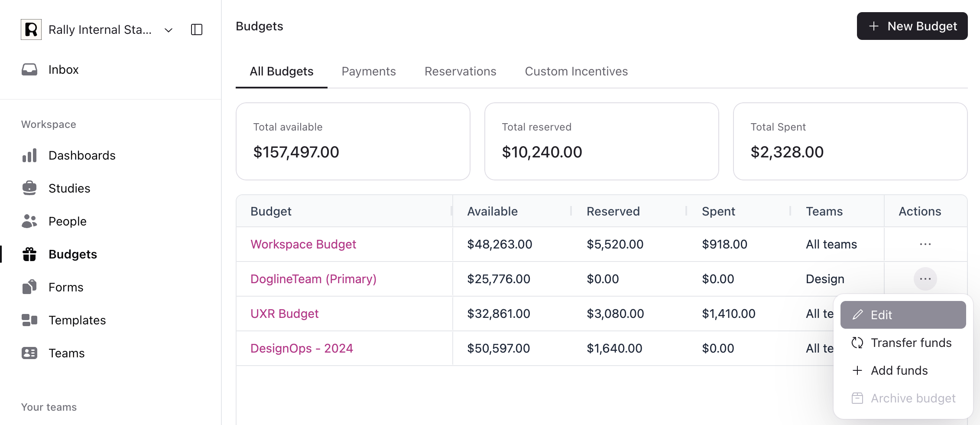The image size is (980, 425).
Task: Toggle the sidebar collapse icon
Action: [x=197, y=29]
